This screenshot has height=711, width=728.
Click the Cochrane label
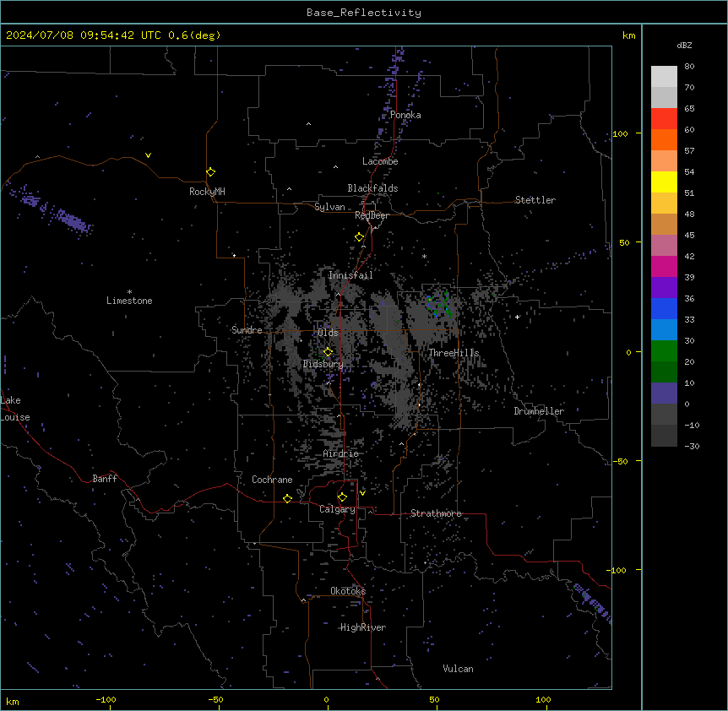coord(272,480)
